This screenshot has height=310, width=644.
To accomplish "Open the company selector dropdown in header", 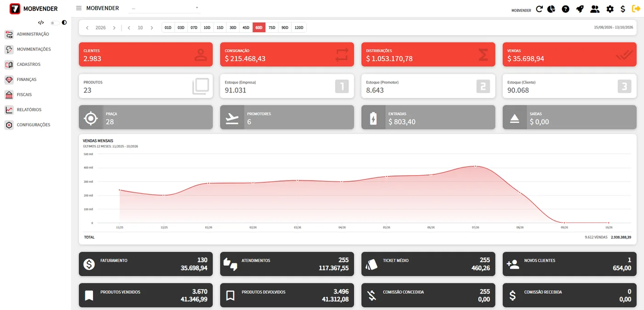I will click(164, 8).
